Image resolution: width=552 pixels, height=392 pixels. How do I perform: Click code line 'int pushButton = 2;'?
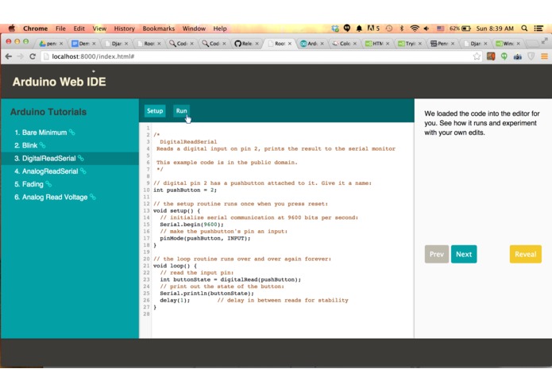tap(185, 190)
